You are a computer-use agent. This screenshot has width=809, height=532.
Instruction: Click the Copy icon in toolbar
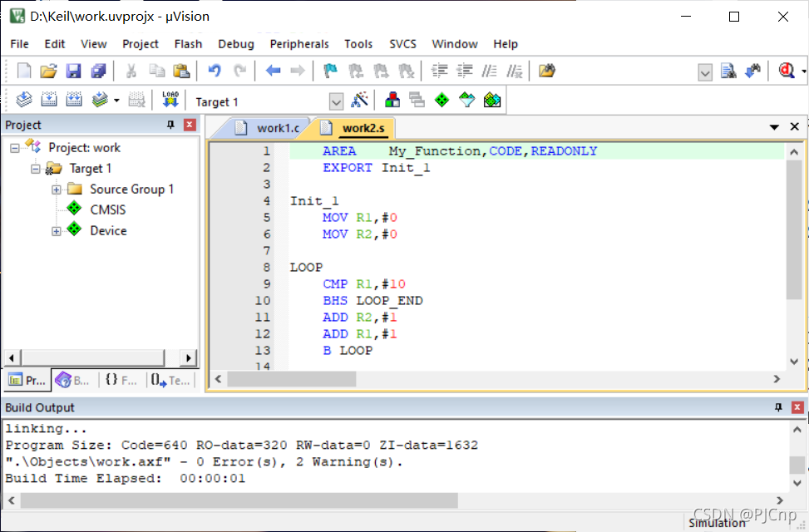pos(157,71)
